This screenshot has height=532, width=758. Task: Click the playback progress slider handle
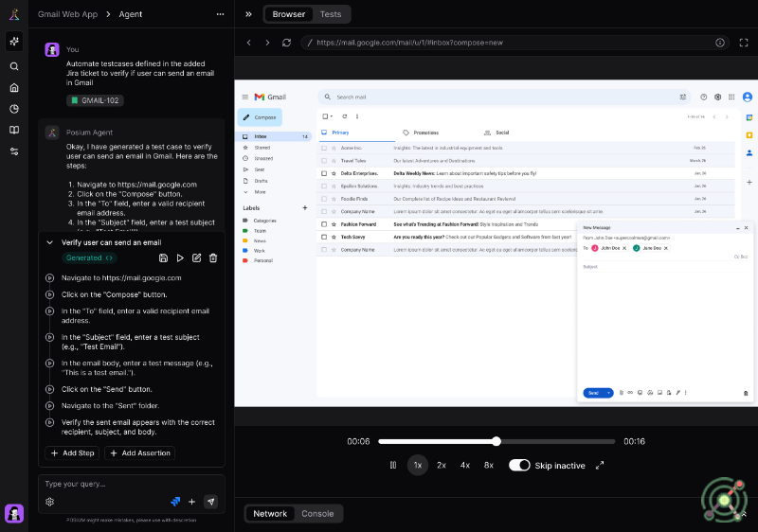[496, 441]
